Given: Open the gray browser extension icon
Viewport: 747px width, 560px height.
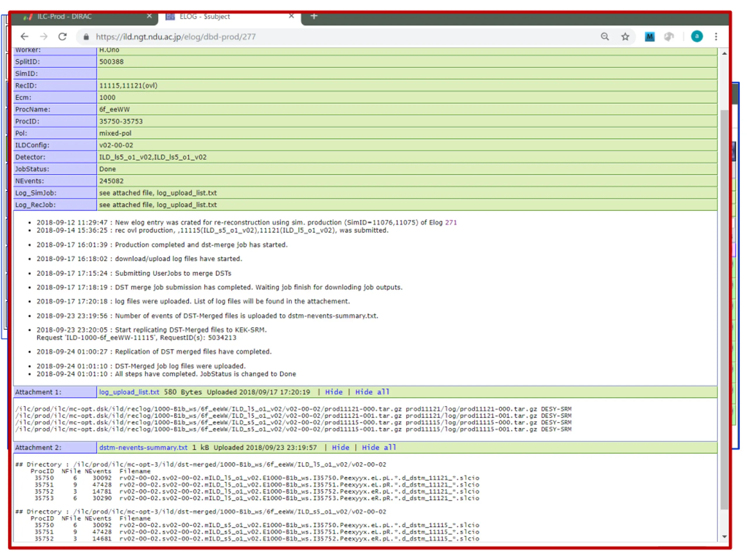Looking at the screenshot, I should tap(669, 36).
